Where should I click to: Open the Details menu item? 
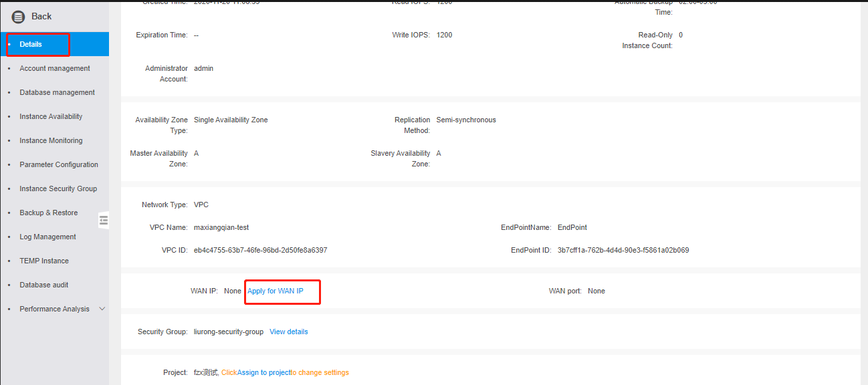click(x=54, y=44)
